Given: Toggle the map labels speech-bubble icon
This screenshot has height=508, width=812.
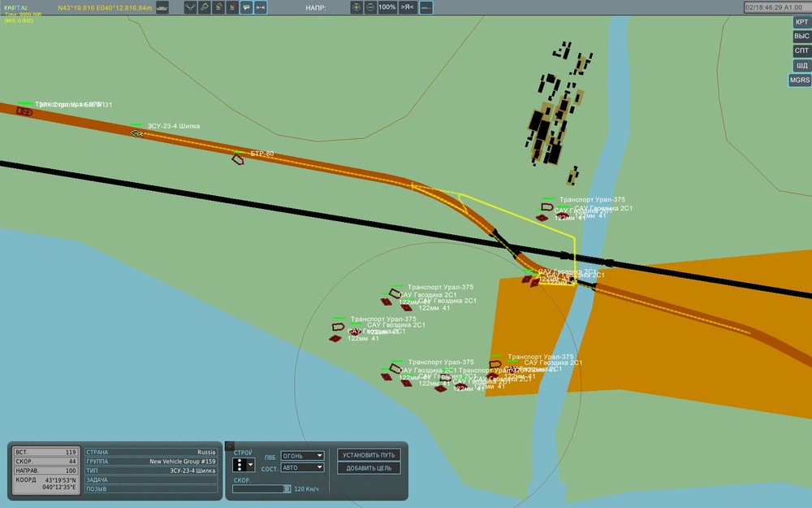Looking at the screenshot, I should click(x=247, y=8).
